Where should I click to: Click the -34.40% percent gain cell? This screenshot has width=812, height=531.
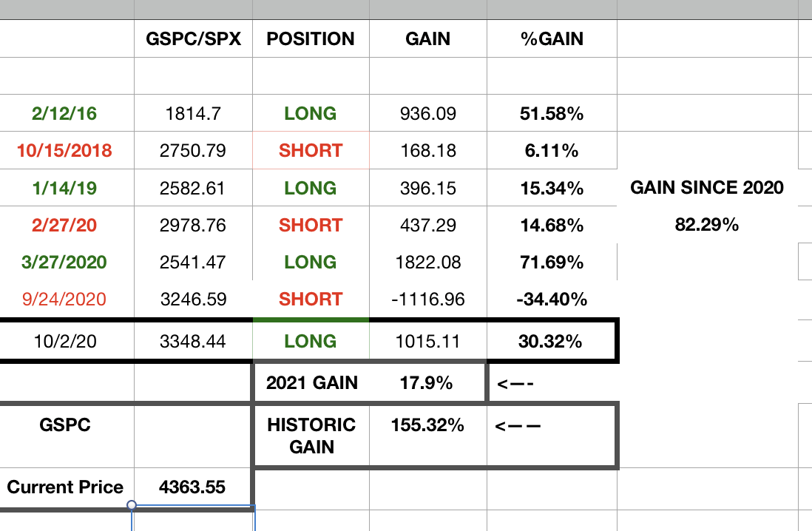552,300
